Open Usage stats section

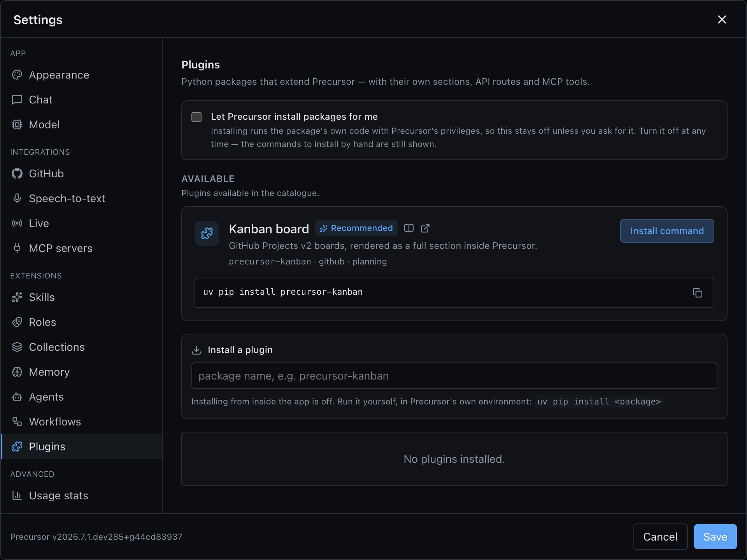[x=81, y=495]
